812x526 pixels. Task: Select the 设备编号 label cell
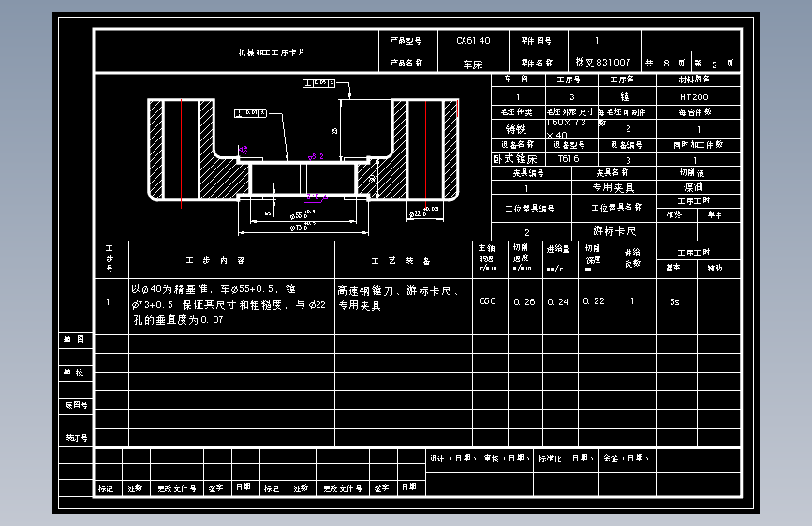[x=626, y=145]
